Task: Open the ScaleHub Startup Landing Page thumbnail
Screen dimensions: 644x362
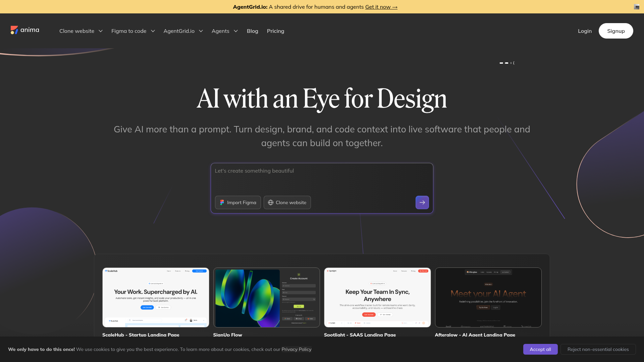Action: click(156, 297)
